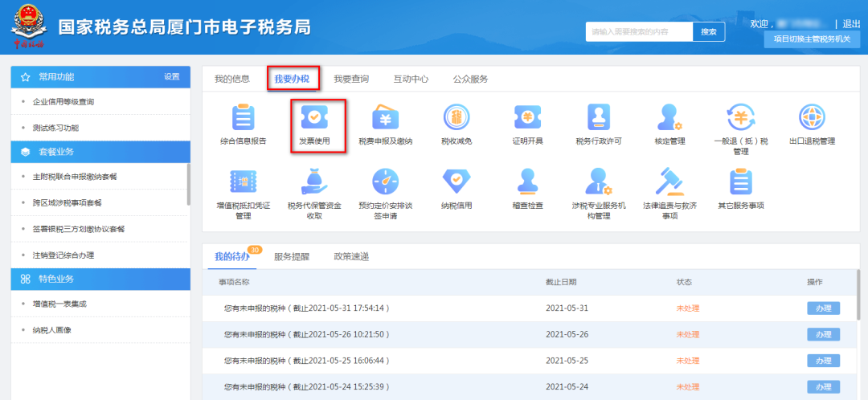Click the search content input field
Image resolution: width=868 pixels, height=400 pixels.
[x=638, y=31]
